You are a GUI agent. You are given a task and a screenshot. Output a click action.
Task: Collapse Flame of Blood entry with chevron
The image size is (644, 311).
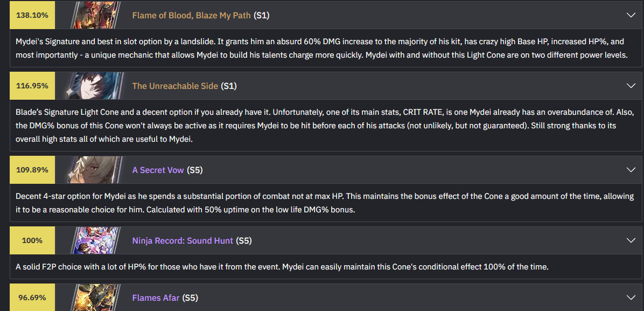tap(631, 15)
